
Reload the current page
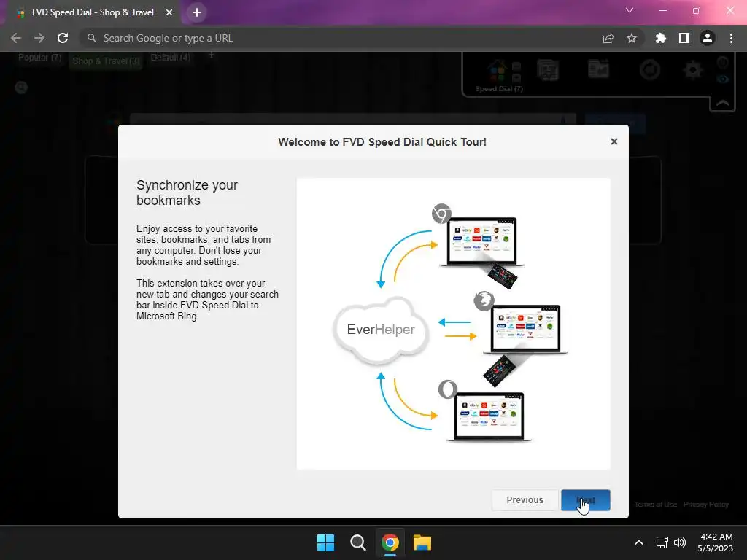(x=63, y=38)
